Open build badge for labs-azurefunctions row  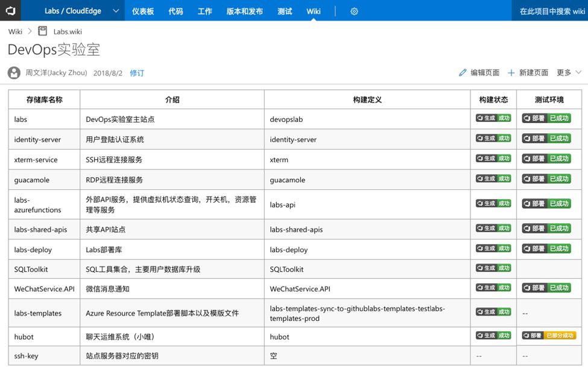493,204
